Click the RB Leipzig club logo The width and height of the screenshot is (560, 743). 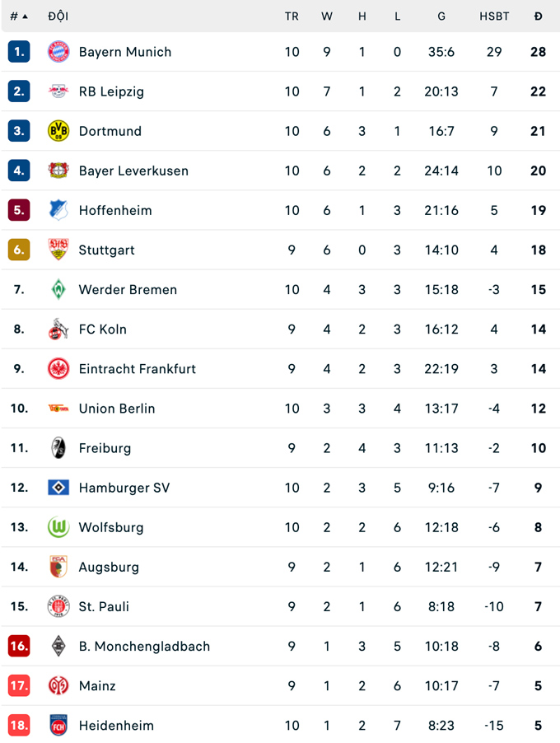pyautogui.click(x=58, y=91)
